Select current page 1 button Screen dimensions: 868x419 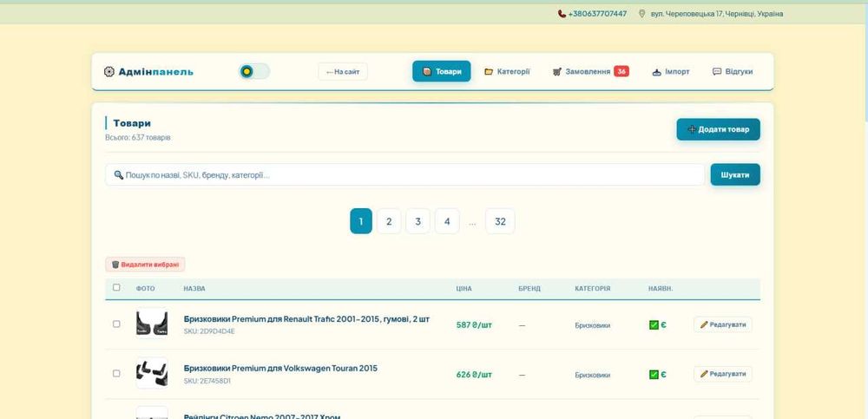[361, 221]
